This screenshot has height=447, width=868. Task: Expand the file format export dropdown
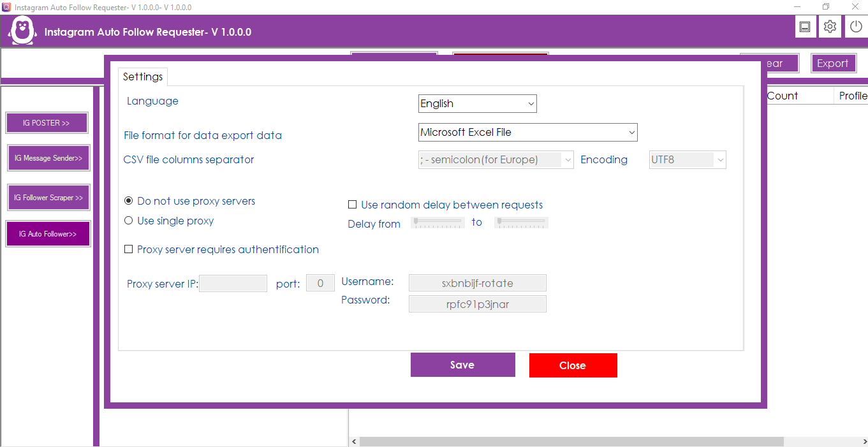click(528, 132)
